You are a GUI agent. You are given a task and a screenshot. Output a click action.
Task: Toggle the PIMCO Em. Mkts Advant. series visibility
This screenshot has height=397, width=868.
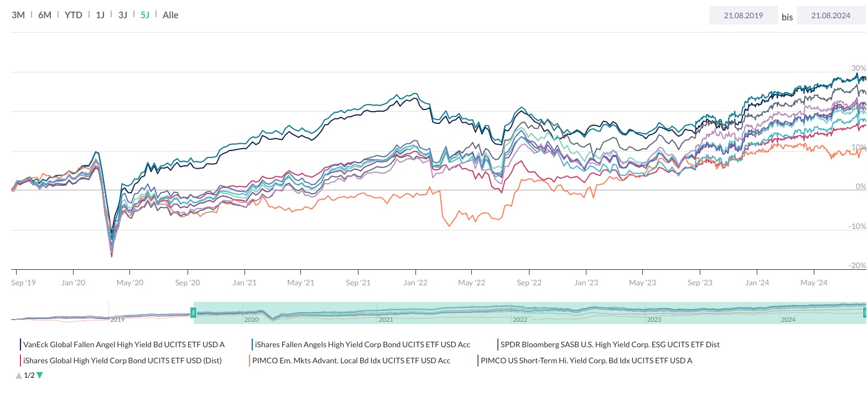coord(351,360)
